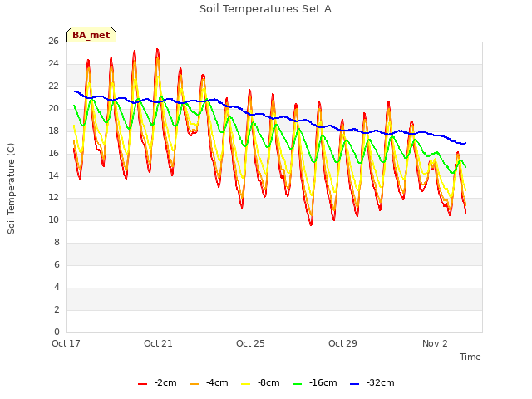Screen dimensions: 532x399
Task: Click the blue -32cm legend color marker
Action: click(355, 384)
